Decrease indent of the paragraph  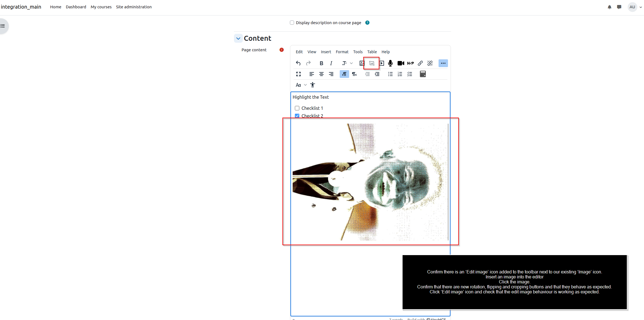coord(367,74)
